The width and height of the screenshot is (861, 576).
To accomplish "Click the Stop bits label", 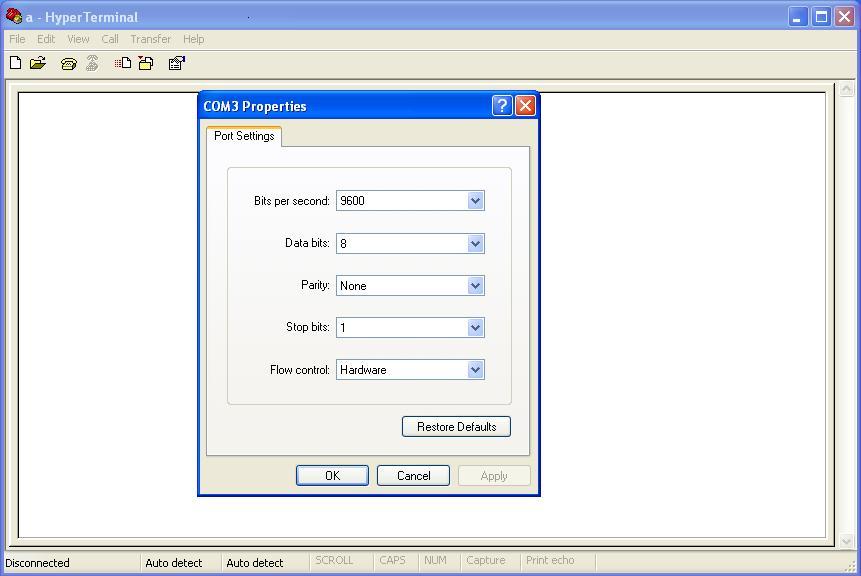I will [308, 327].
